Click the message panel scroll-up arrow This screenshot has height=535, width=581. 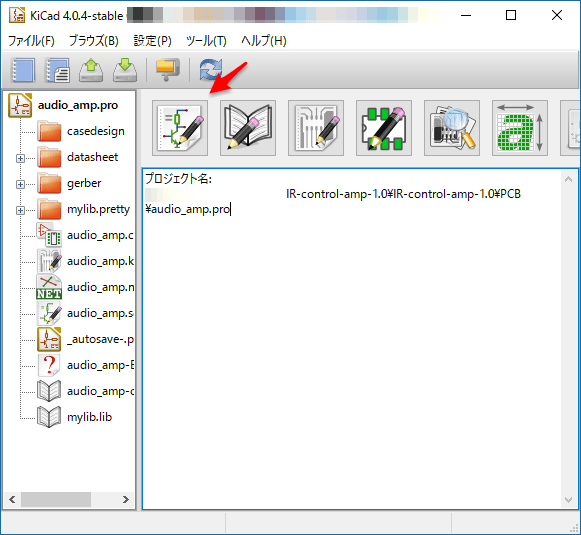pos(568,179)
